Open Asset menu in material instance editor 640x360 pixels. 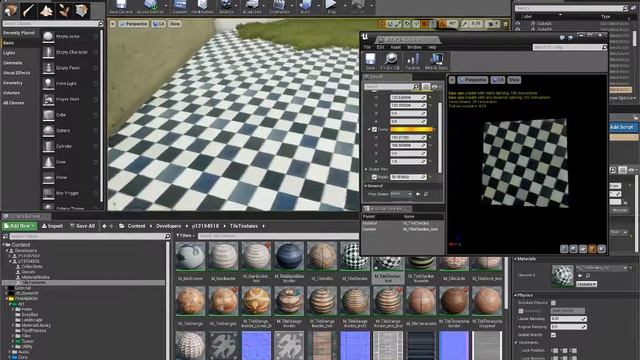coord(396,47)
